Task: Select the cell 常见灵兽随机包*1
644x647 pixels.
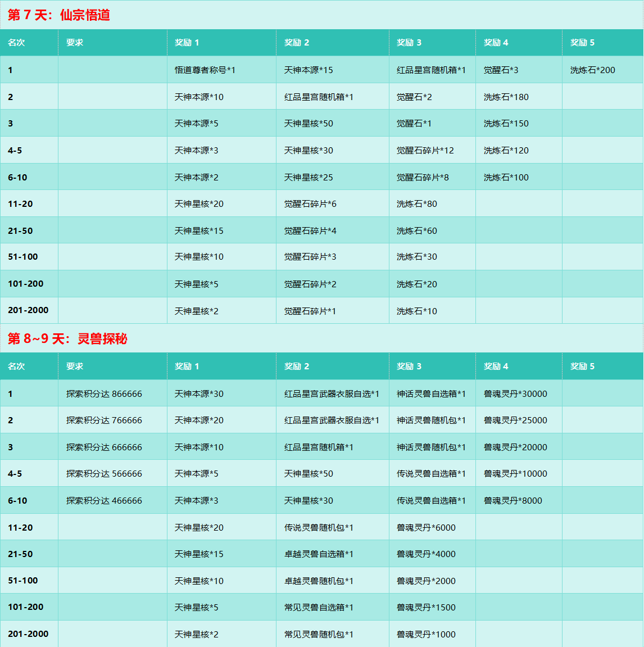Action: [x=333, y=634]
